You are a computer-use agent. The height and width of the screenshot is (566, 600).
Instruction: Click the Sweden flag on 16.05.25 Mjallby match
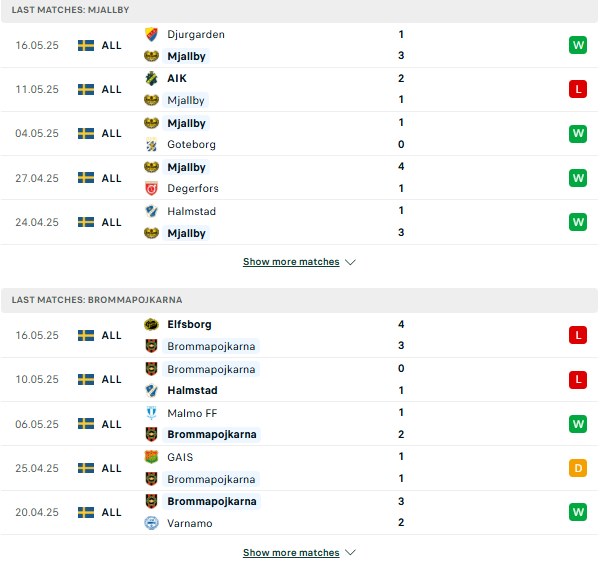(x=86, y=45)
